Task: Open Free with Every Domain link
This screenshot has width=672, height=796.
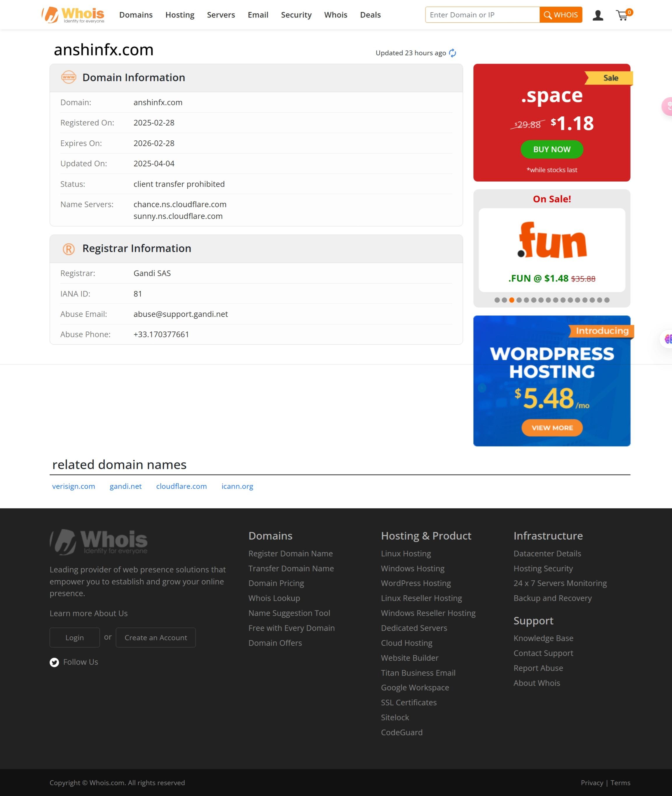Action: [x=292, y=628]
